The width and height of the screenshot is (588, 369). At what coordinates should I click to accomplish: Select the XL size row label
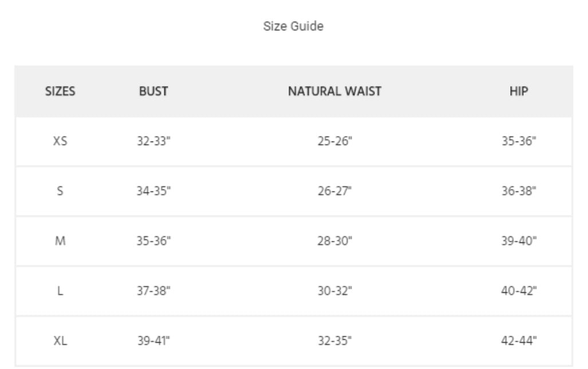pos(60,341)
